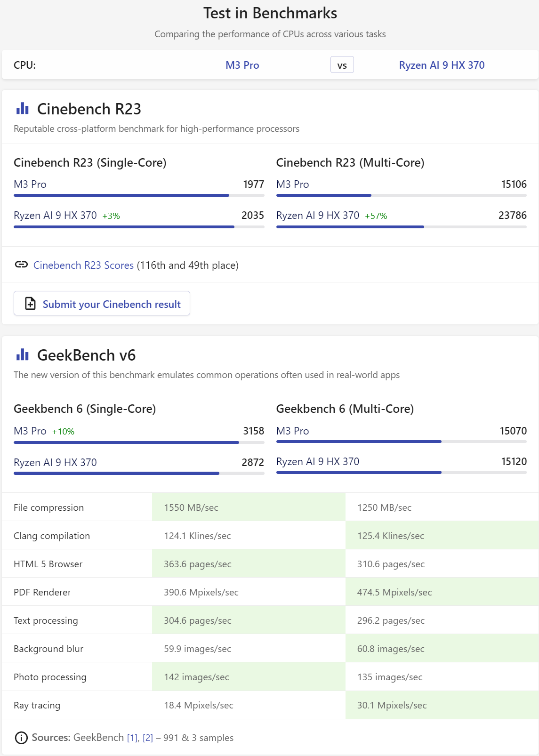The width and height of the screenshot is (539, 756).
Task: Click M3 Pro under Geekbench 6 Single-Core
Action: click(x=30, y=431)
